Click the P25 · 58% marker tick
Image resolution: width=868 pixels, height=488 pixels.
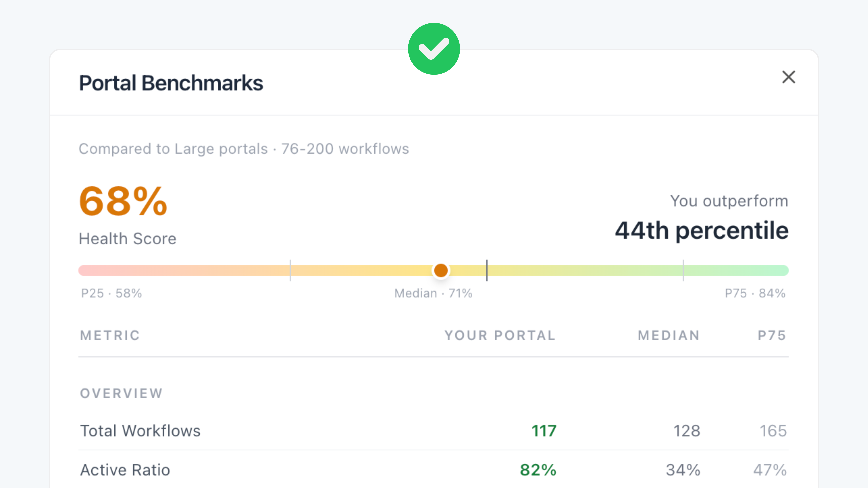[x=290, y=270]
